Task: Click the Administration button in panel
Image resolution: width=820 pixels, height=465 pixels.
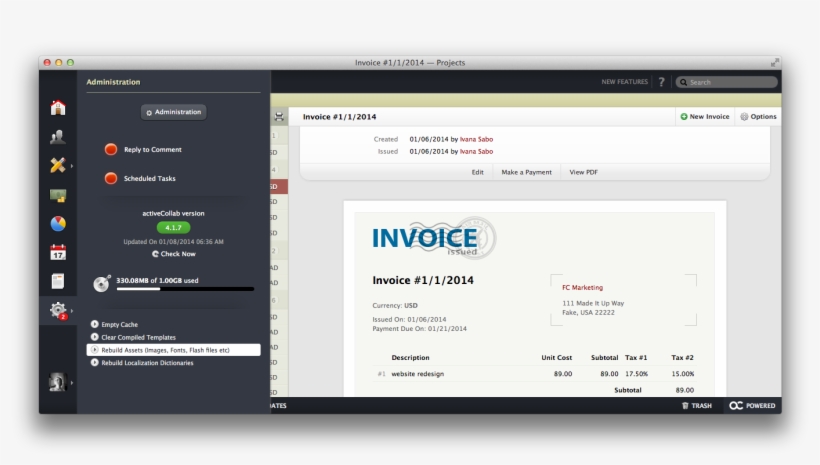Action: coord(173,112)
